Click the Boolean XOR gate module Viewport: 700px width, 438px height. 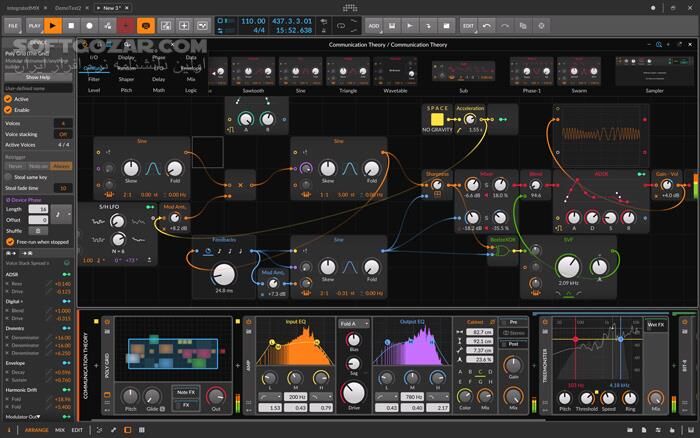click(x=502, y=251)
